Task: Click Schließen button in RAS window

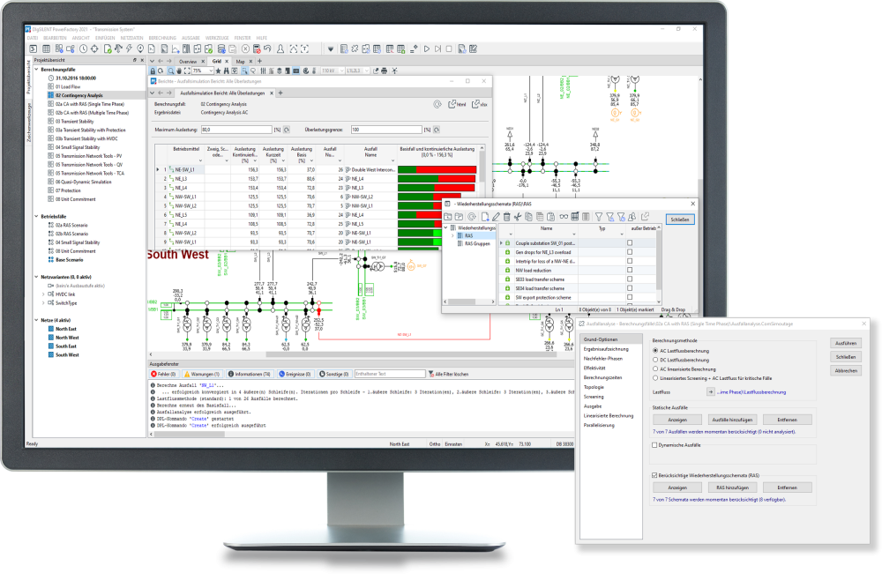Action: 680,220
